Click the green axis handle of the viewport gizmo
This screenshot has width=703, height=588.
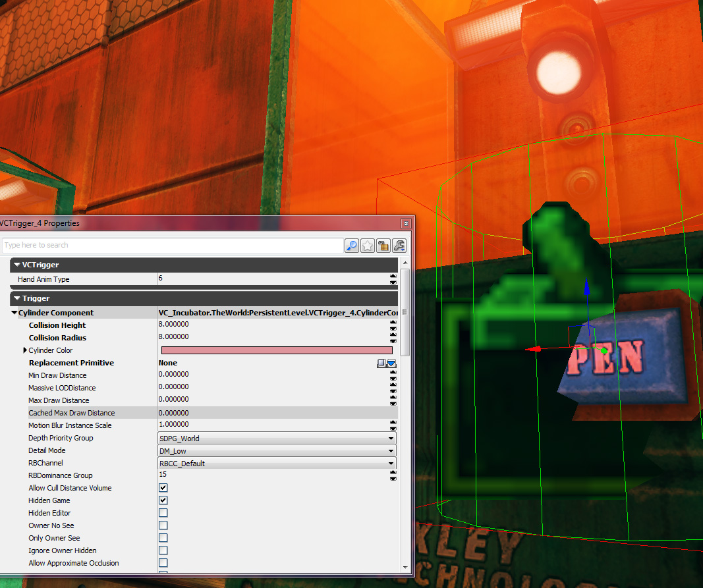click(604, 350)
